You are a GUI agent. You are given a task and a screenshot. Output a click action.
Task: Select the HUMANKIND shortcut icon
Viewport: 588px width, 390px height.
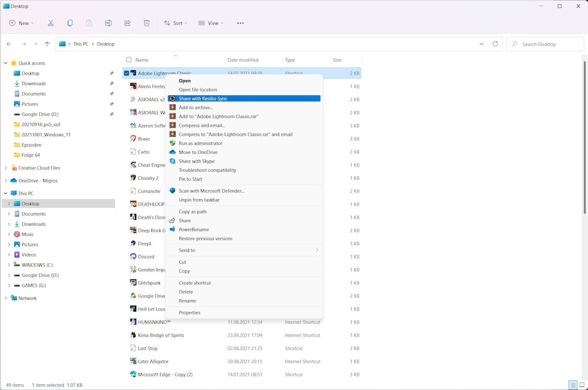pyautogui.click(x=133, y=322)
